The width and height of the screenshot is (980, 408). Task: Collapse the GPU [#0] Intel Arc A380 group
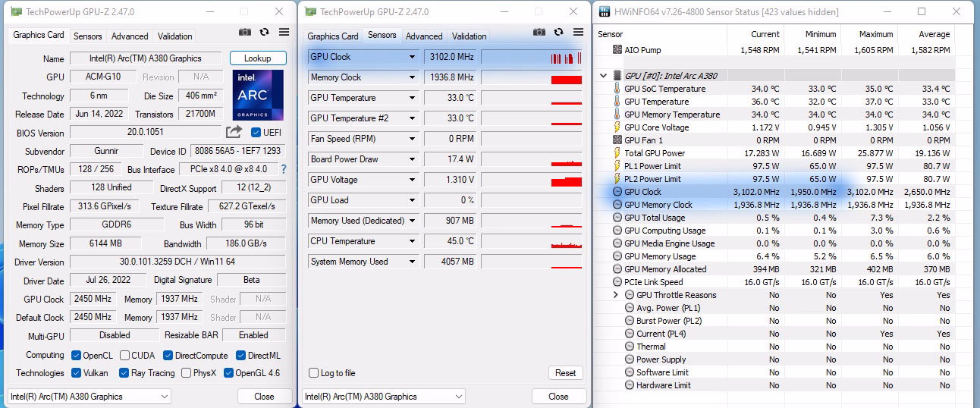(604, 76)
